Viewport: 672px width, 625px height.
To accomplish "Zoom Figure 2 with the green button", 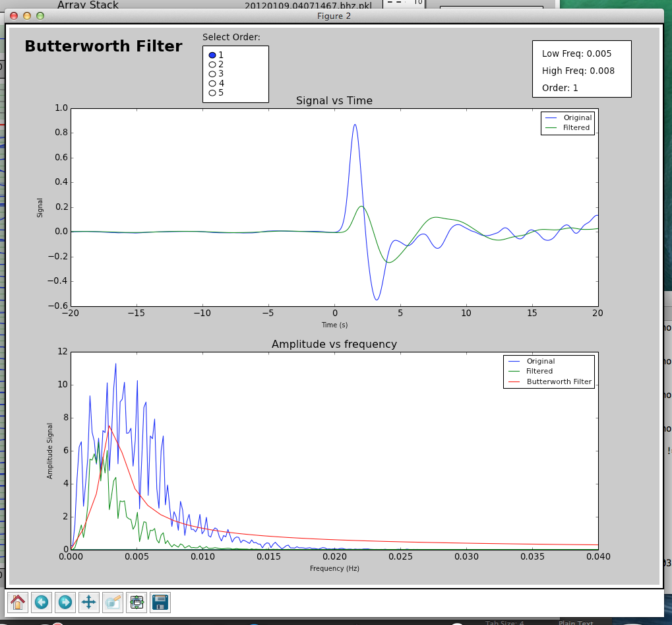I will (x=40, y=16).
